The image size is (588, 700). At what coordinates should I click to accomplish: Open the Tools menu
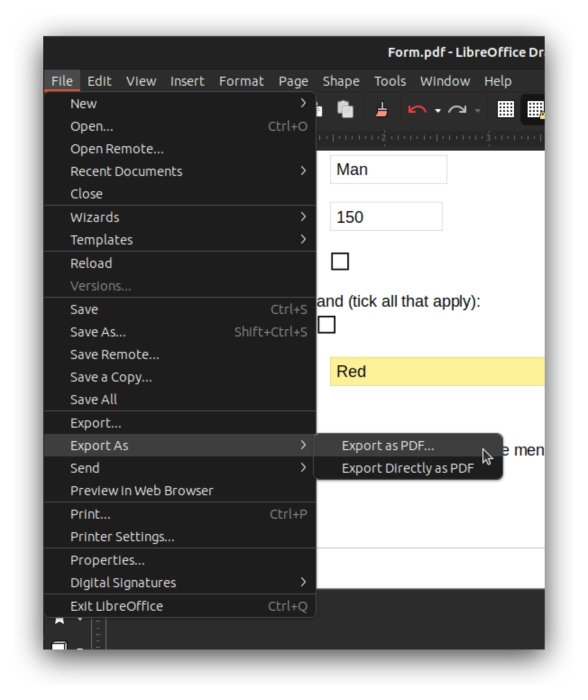(390, 81)
